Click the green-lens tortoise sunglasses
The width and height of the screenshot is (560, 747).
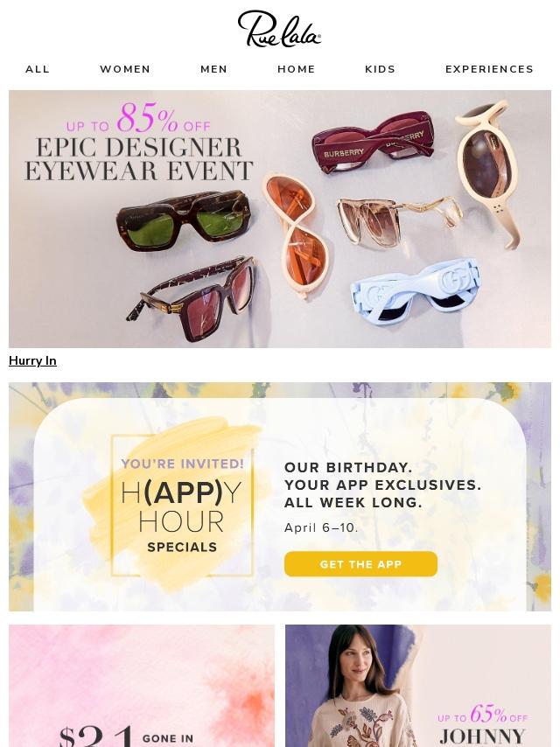pos(184,220)
